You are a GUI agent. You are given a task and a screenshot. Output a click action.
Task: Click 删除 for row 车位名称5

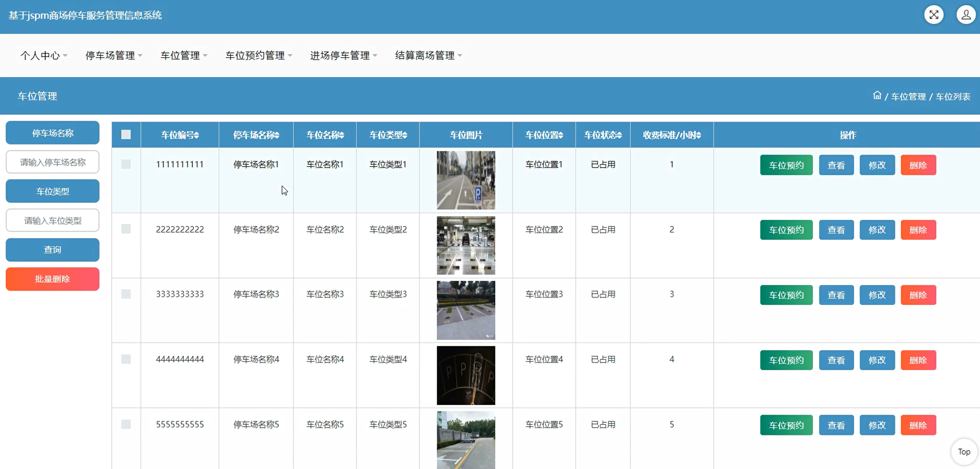(918, 425)
